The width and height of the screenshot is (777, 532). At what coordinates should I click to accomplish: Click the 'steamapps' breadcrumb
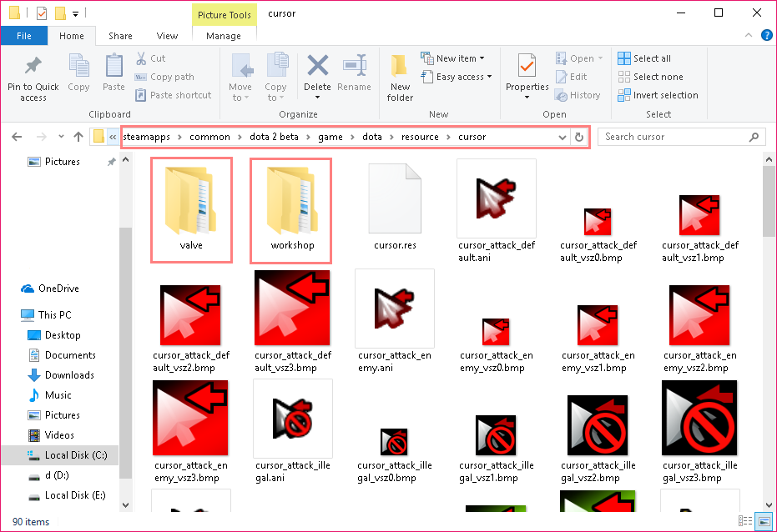pyautogui.click(x=146, y=137)
